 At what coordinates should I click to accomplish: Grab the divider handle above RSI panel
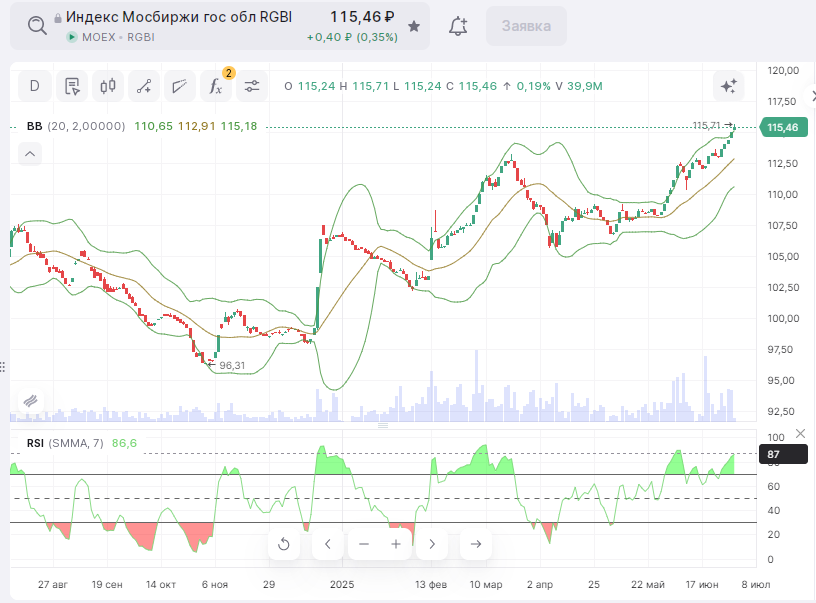[383, 426]
